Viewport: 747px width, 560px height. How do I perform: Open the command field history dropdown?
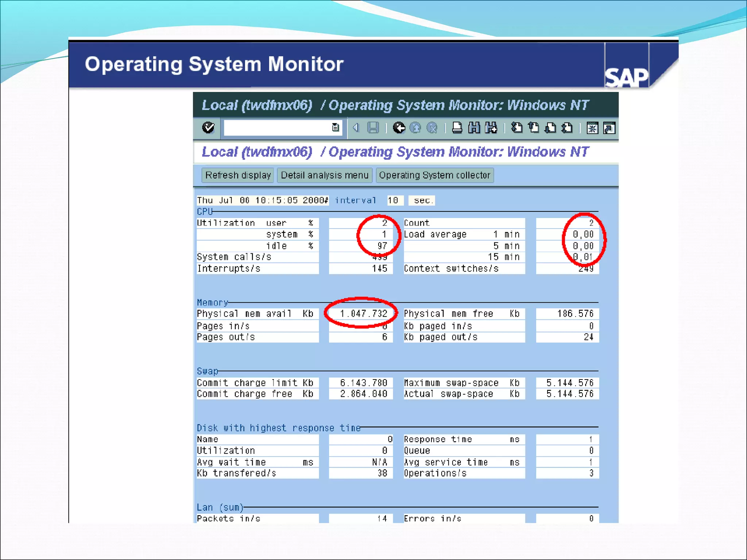click(335, 128)
